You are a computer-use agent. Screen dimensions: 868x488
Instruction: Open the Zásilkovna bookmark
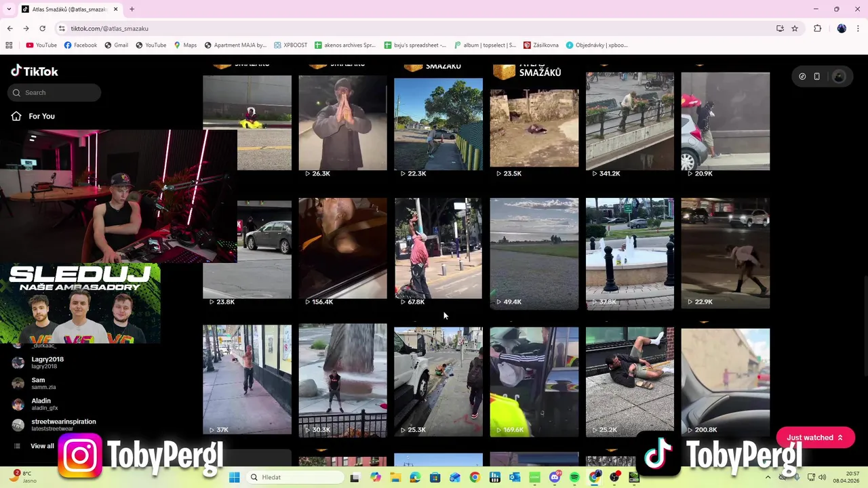(x=540, y=45)
